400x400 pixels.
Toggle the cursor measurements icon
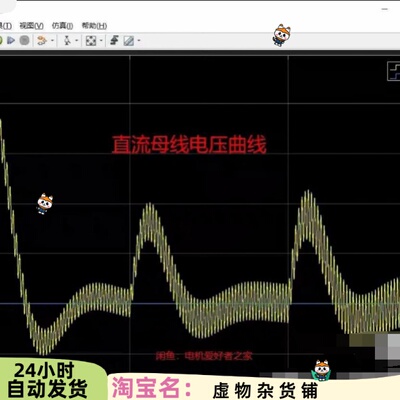click(129, 41)
